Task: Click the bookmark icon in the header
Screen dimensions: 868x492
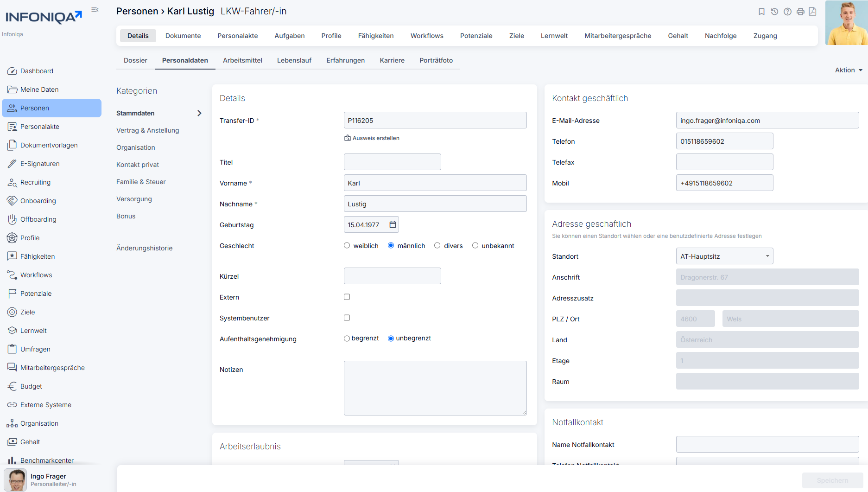Action: pyautogui.click(x=761, y=12)
